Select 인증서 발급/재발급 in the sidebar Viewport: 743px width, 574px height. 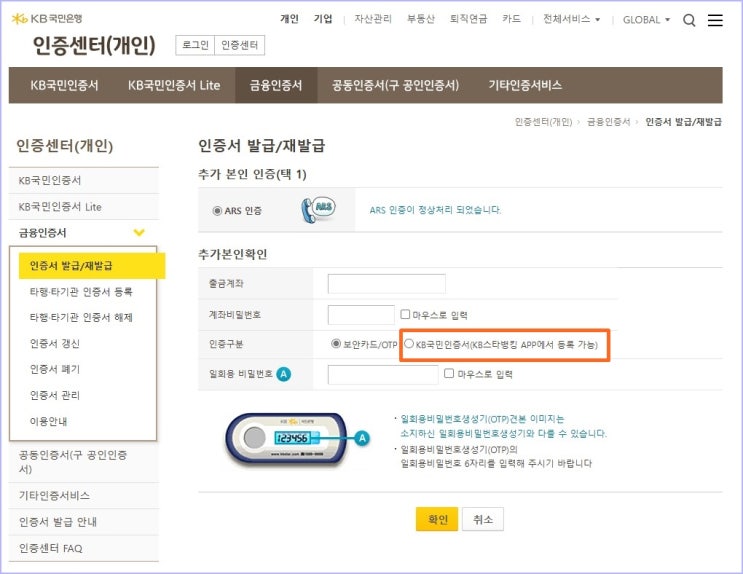pos(92,265)
